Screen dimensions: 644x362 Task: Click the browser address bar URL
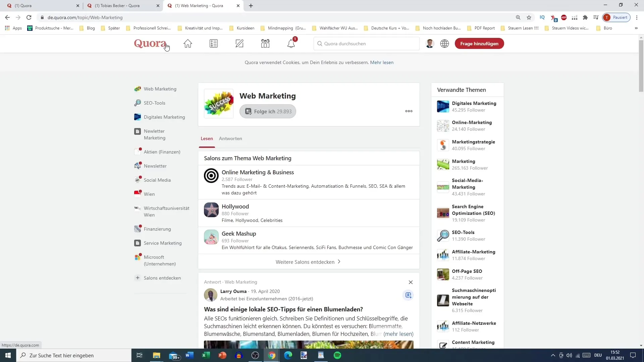[x=85, y=17]
